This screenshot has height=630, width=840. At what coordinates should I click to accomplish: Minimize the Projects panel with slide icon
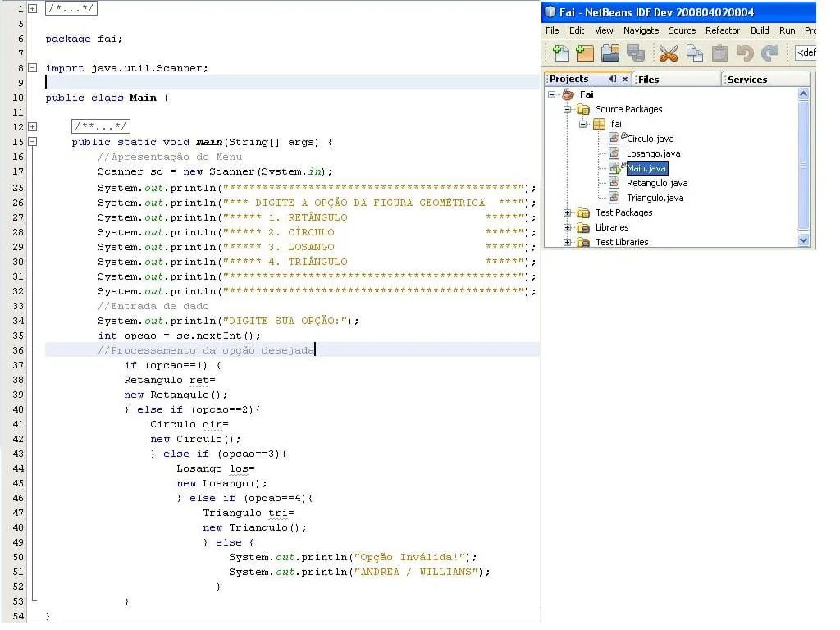(613, 79)
